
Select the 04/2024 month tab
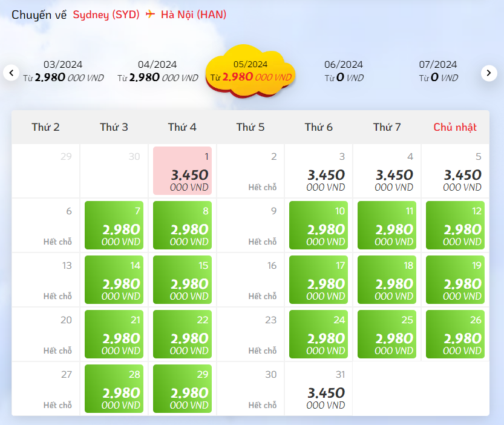157,71
